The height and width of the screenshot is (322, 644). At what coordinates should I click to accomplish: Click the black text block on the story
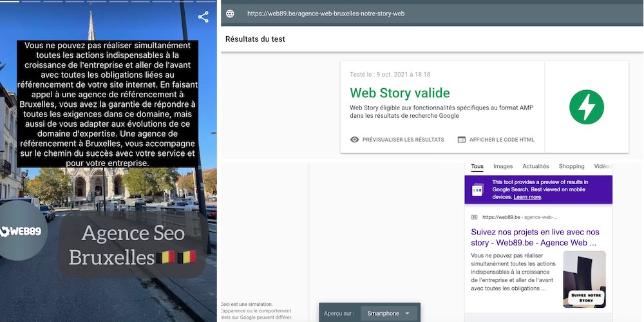coord(108,104)
